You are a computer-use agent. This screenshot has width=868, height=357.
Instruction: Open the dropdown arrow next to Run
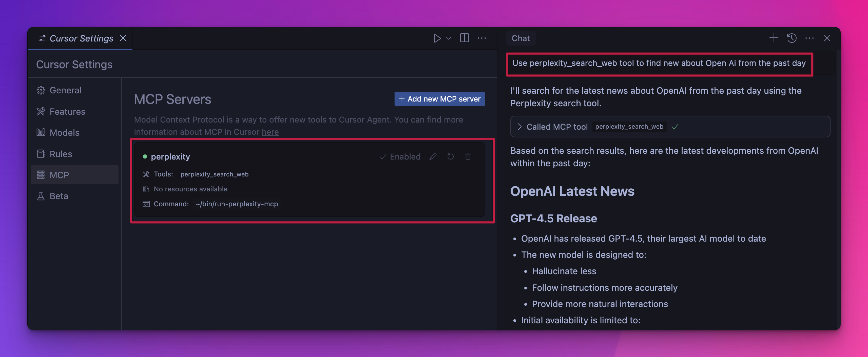(448, 38)
